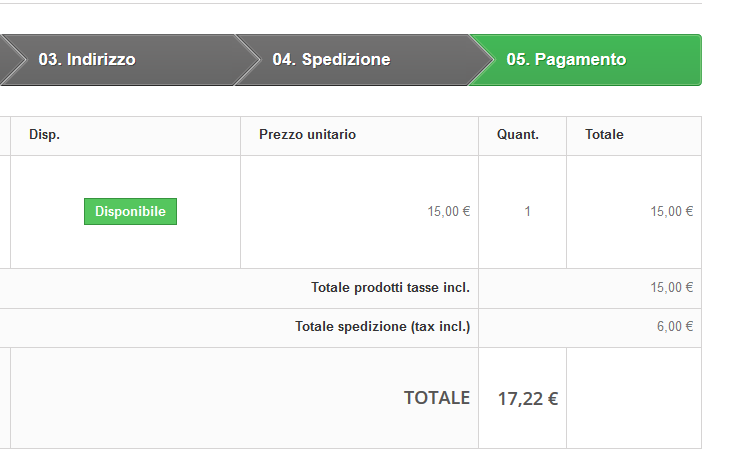754x474 pixels.
Task: Click the empty cell left of Disp. header
Action: pyautogui.click(x=4, y=135)
